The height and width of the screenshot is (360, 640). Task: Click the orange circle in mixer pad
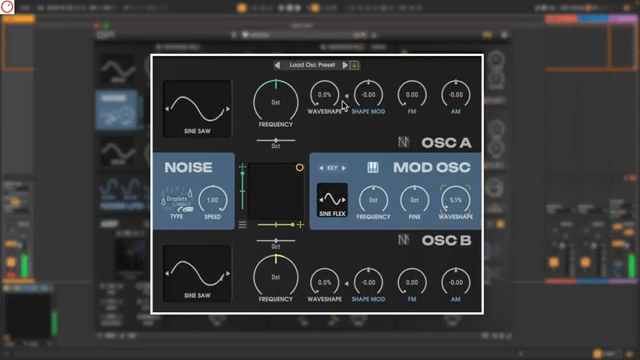click(300, 167)
